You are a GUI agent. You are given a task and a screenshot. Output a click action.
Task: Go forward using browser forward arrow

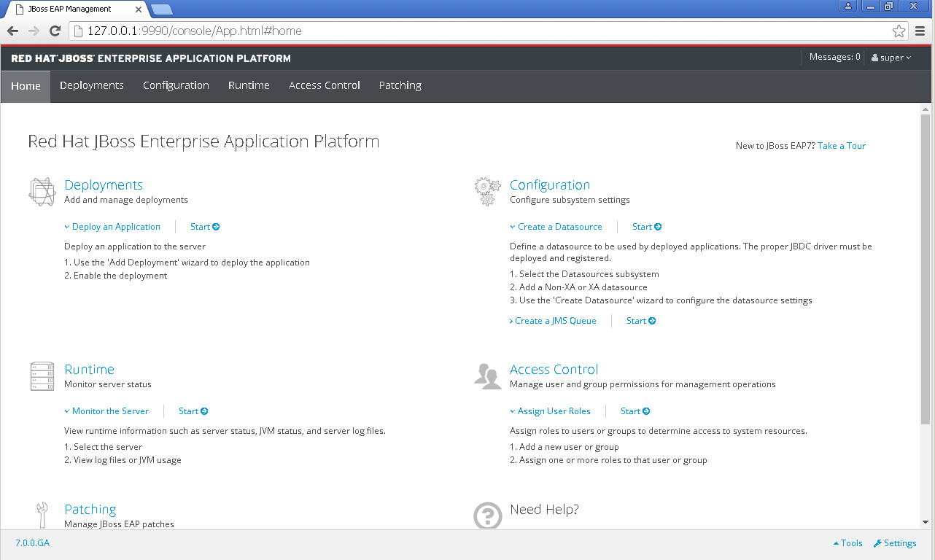tap(34, 31)
